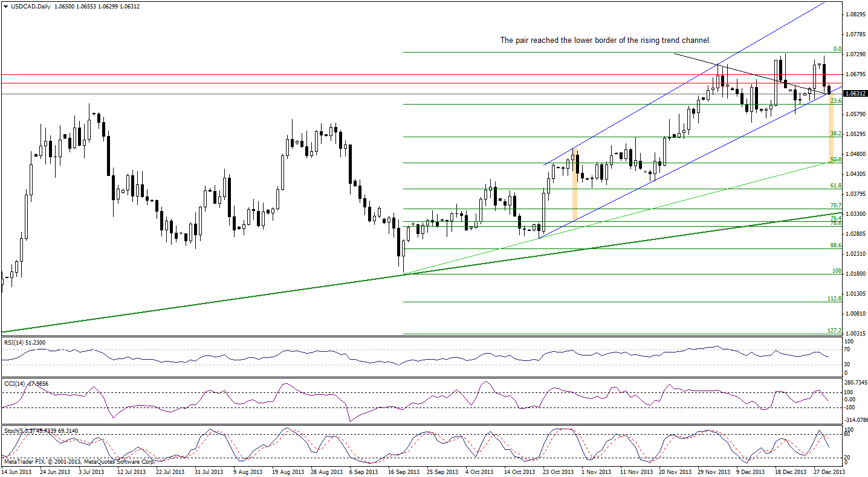This screenshot has height=477, width=868.
Task: Select the 127.2 Fibonacci extension label
Action: pos(835,330)
